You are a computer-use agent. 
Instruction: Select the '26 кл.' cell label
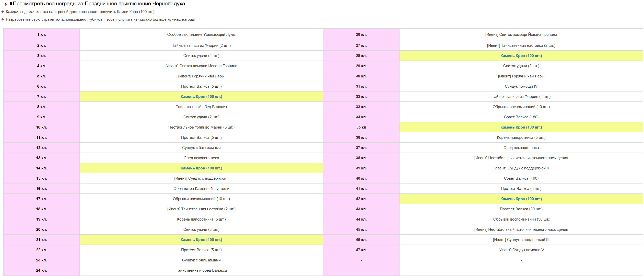tap(361, 34)
